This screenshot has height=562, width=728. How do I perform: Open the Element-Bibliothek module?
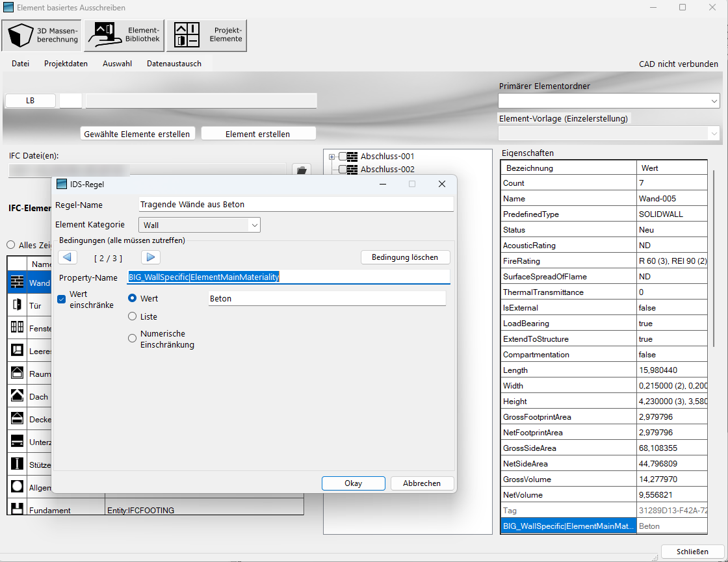(x=124, y=35)
